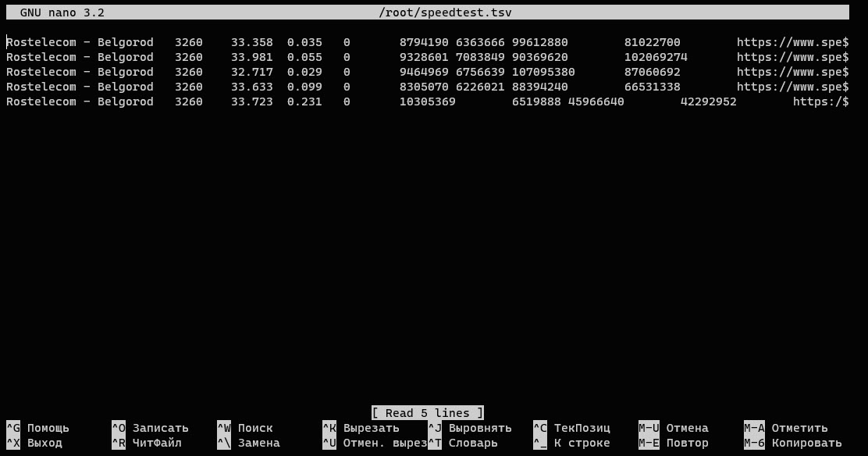
Task: Select the M-A Отметить mark shortcut
Action: click(786, 428)
